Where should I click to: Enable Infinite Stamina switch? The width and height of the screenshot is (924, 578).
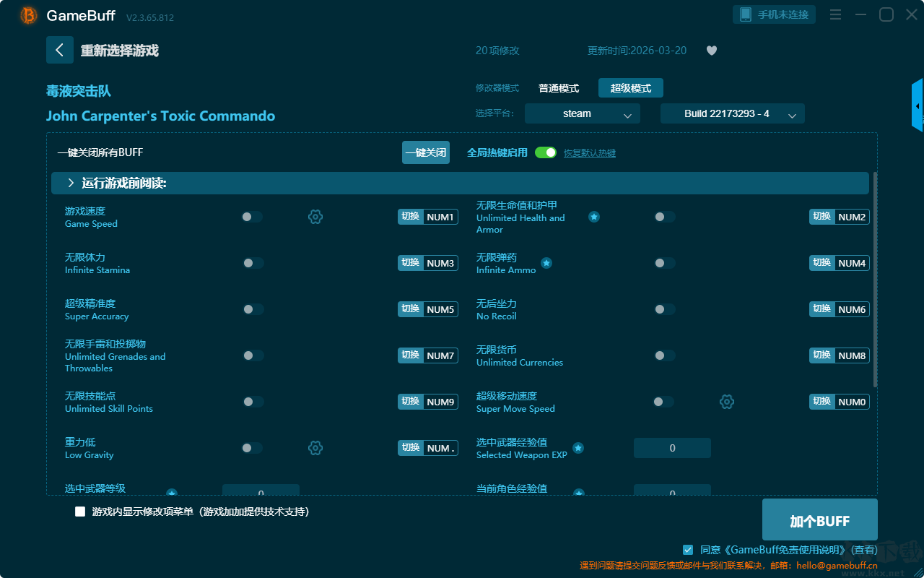pyautogui.click(x=252, y=263)
